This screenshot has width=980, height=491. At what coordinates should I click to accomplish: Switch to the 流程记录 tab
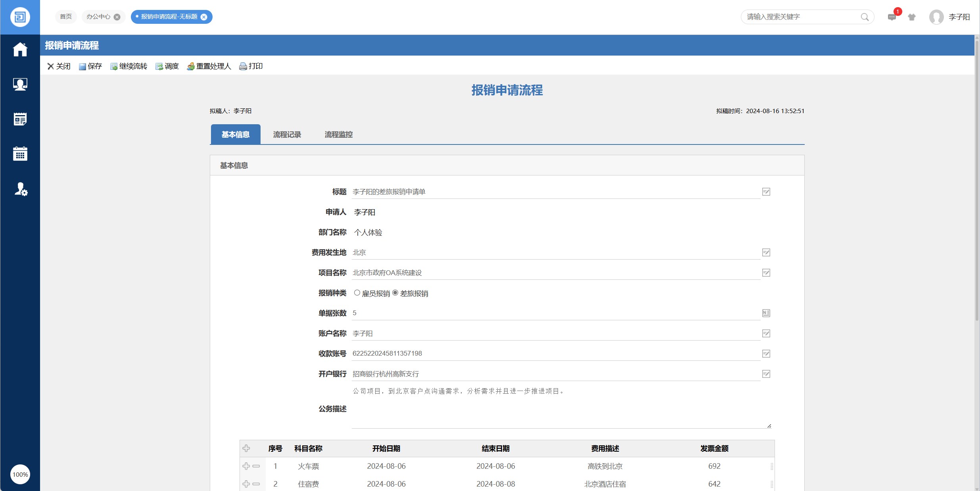click(x=287, y=135)
